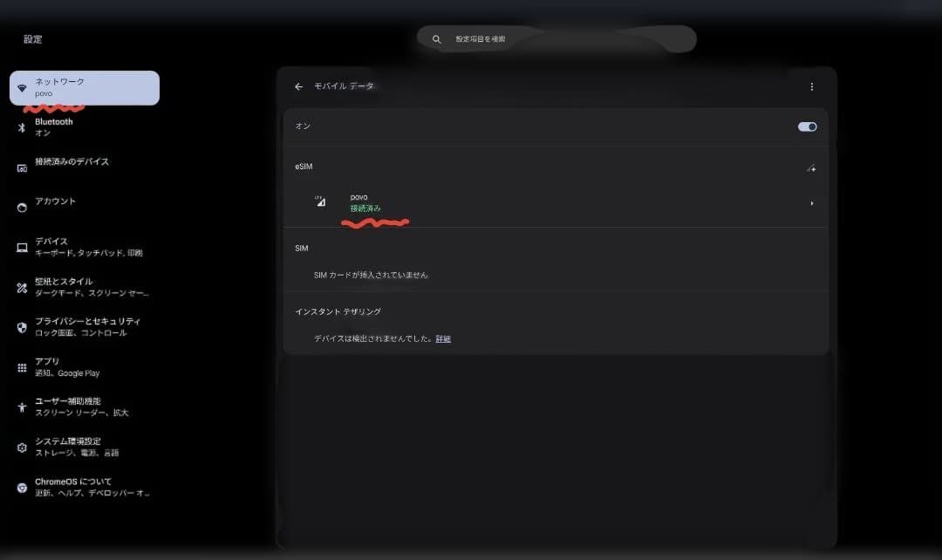This screenshot has width=942, height=560.
Task: Select the wallpaper and style brush icon
Action: coord(21,284)
